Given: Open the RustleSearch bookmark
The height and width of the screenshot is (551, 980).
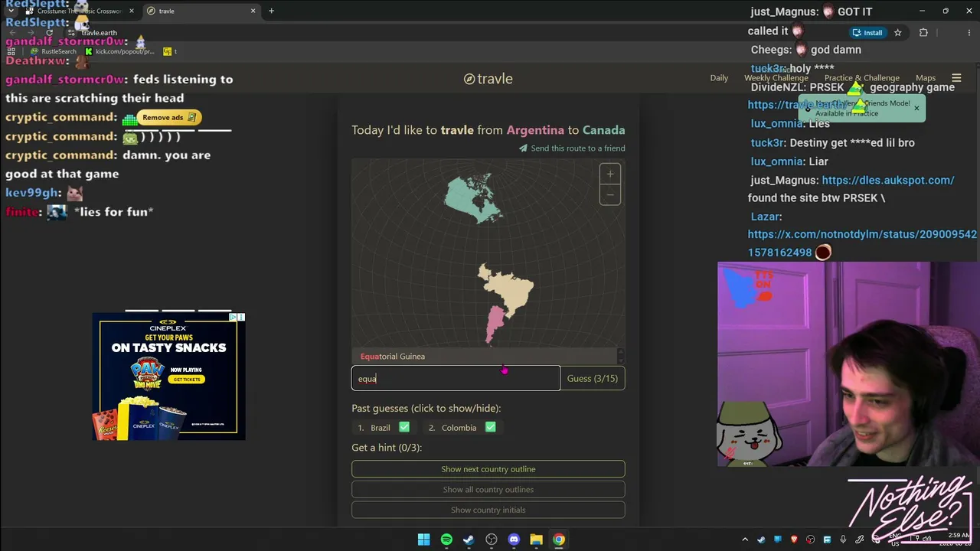Looking at the screenshot, I should [x=54, y=51].
